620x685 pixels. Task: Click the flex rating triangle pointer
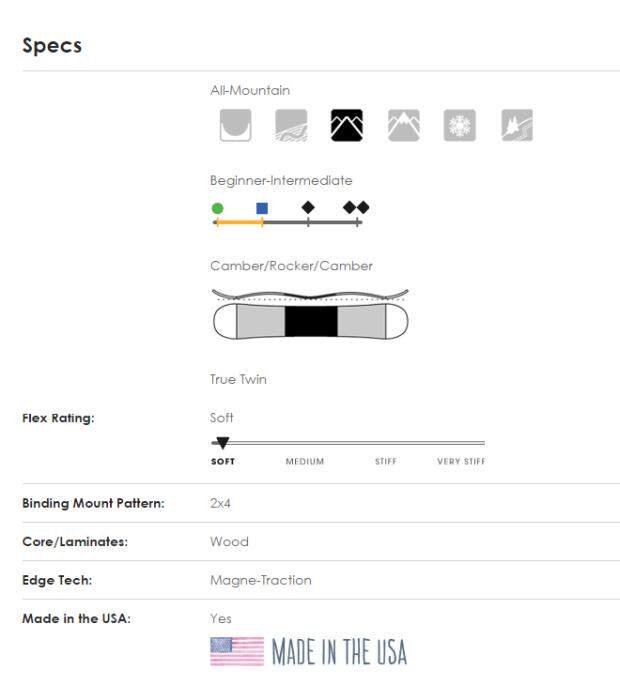222,443
